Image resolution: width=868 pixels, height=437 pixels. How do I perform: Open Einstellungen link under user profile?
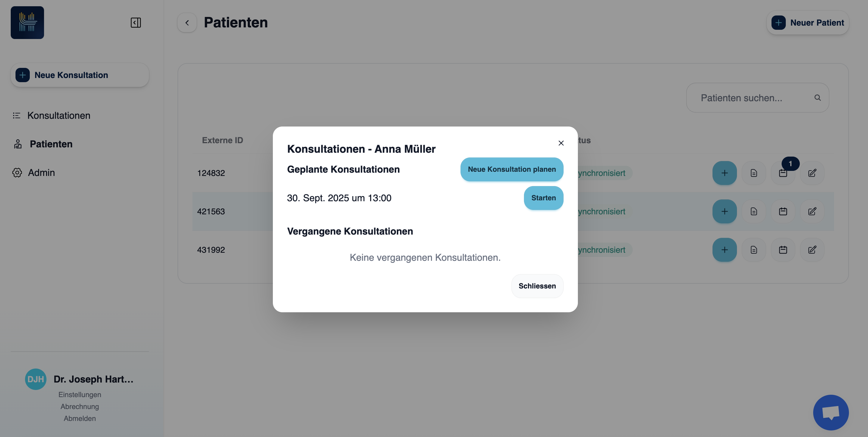coord(80,394)
